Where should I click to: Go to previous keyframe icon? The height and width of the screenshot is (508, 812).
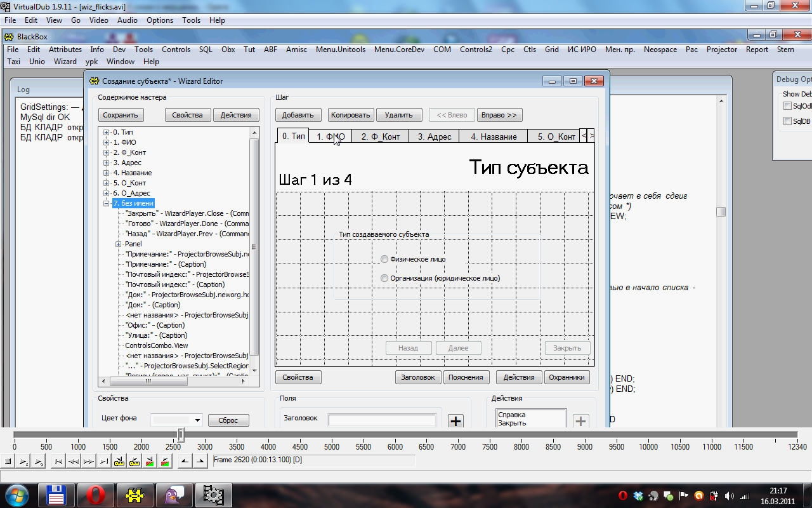pyautogui.click(x=119, y=462)
